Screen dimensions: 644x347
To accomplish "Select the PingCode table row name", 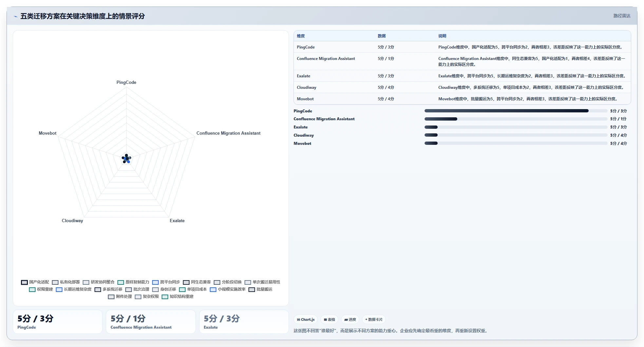I will (306, 47).
